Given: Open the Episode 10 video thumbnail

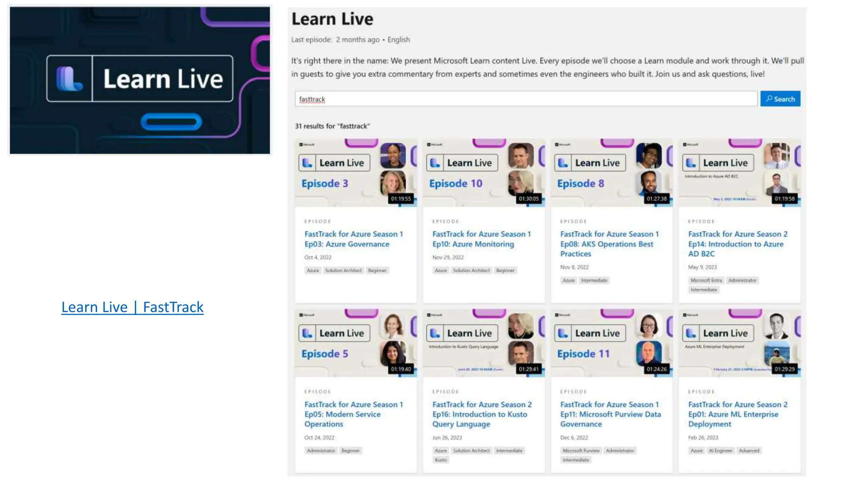Looking at the screenshot, I should click(x=484, y=173).
